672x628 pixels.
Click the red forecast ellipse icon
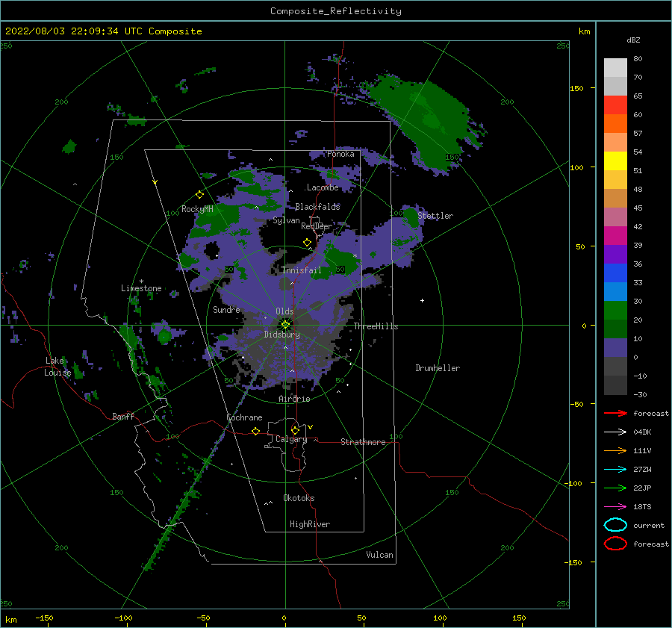point(615,544)
